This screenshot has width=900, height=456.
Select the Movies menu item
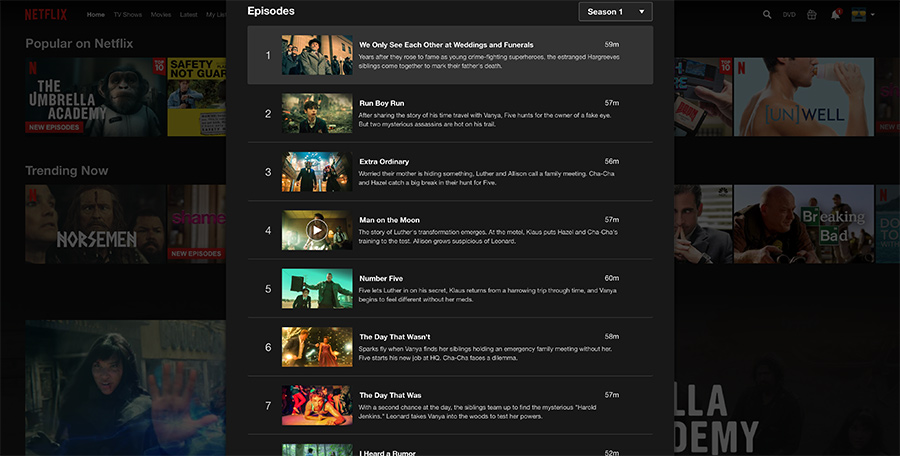(x=163, y=15)
